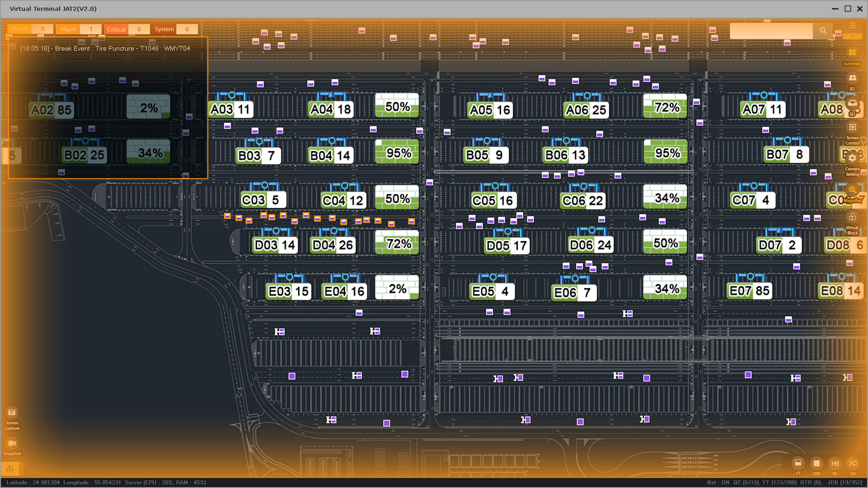Switch to 2D view mode

point(852,78)
